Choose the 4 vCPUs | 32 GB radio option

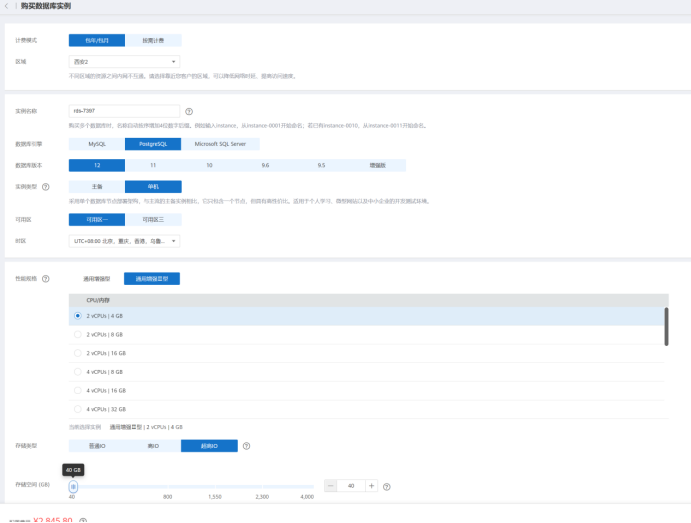click(78, 409)
